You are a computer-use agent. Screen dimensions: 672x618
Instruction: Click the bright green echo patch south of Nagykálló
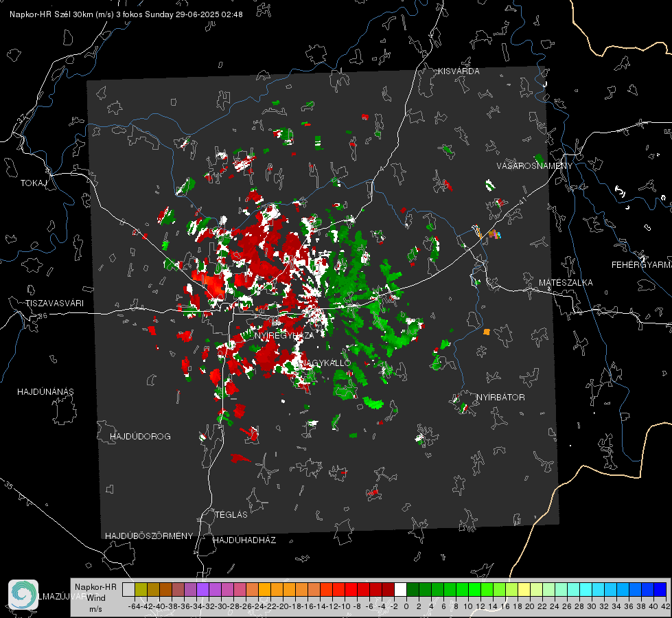tap(373, 403)
